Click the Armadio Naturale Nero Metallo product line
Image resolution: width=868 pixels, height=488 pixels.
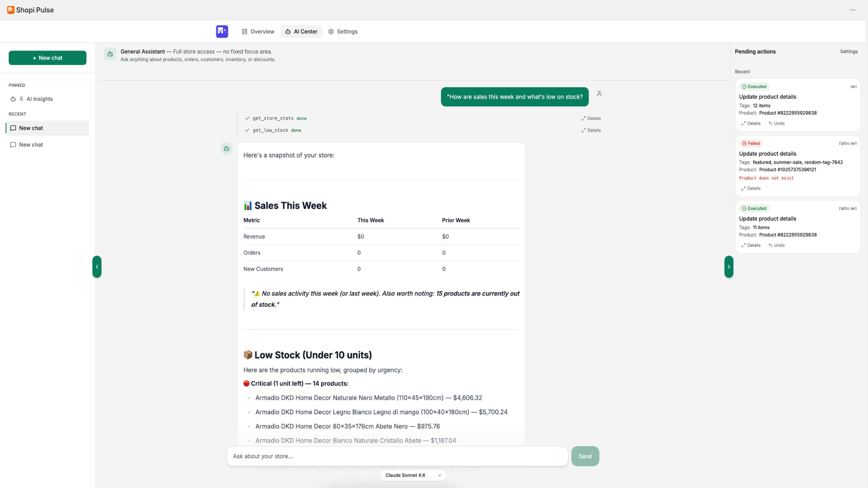pos(368,398)
